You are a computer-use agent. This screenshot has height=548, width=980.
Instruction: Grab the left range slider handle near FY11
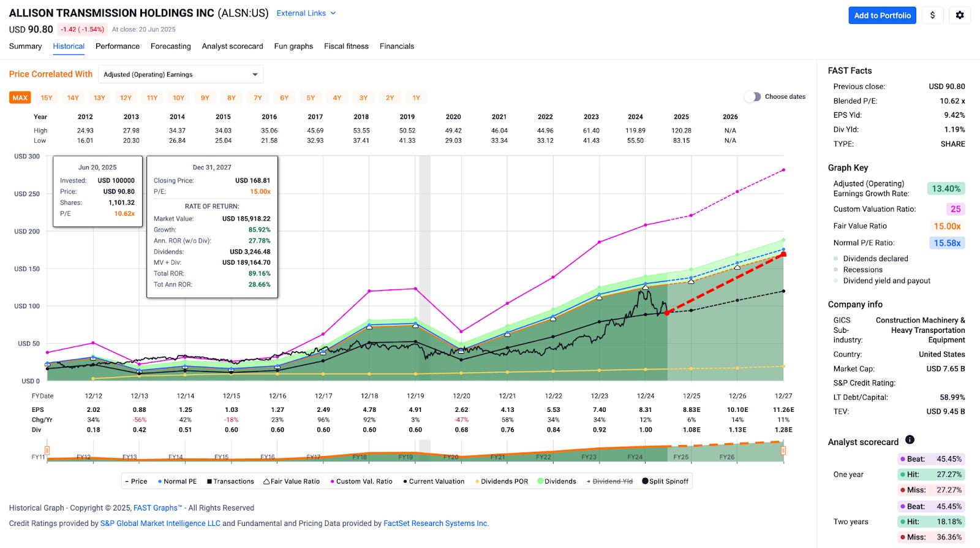(47, 451)
